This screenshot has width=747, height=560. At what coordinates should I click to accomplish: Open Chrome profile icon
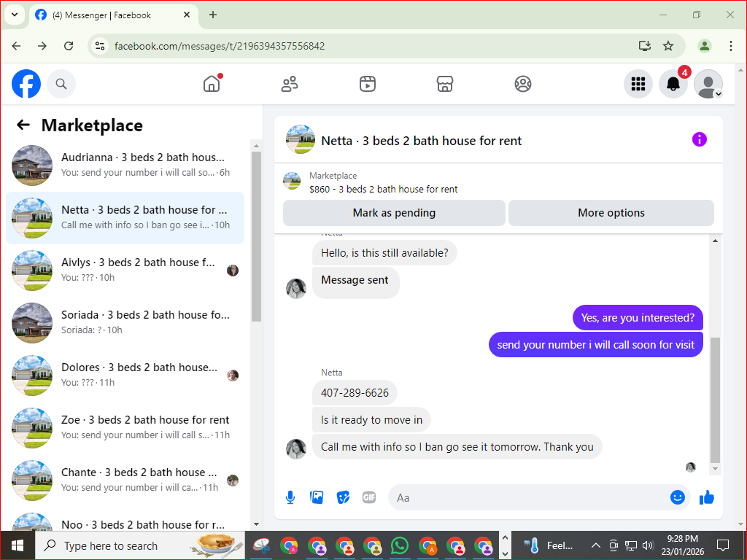[705, 46]
